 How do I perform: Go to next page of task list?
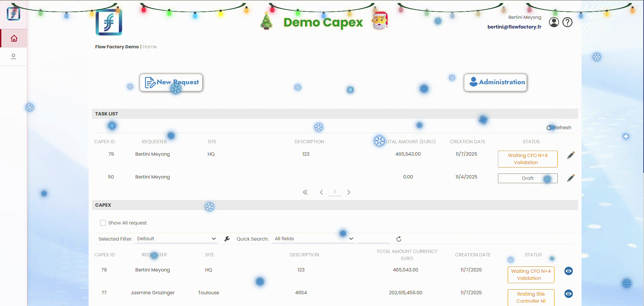[349, 192]
